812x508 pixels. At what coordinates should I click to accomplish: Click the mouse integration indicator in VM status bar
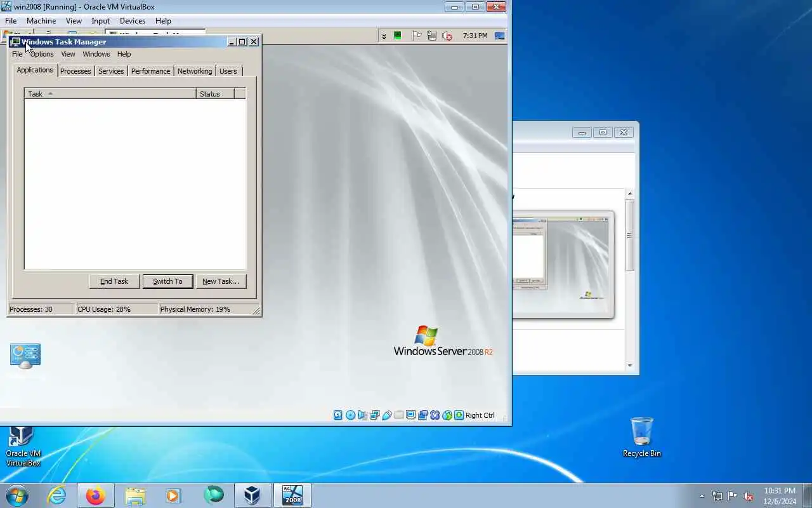click(447, 415)
